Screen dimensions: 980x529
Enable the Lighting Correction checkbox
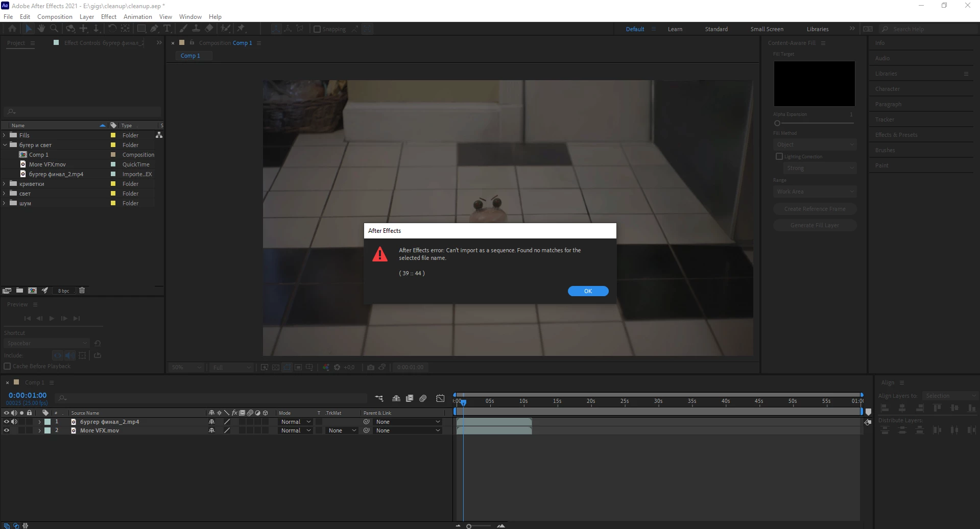(x=779, y=156)
